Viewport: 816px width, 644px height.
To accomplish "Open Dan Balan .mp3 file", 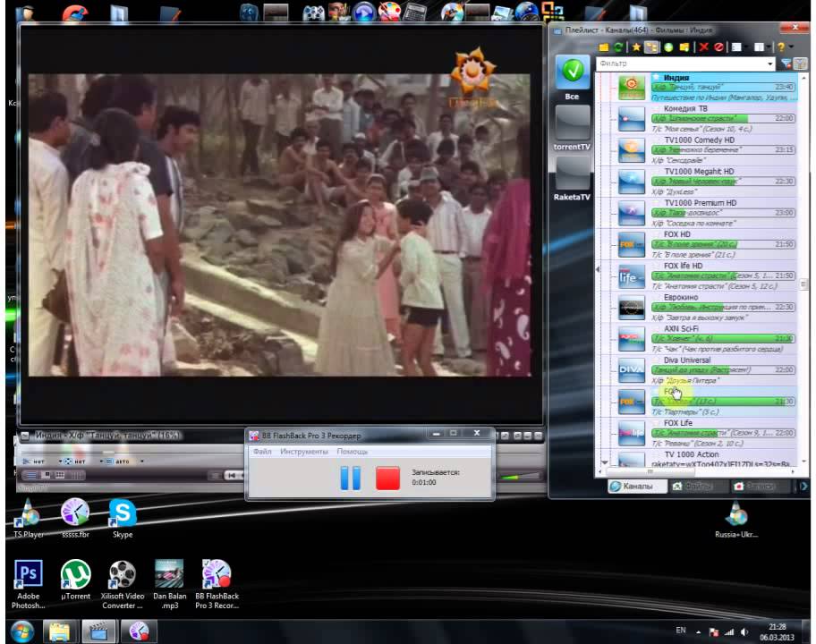I will (x=170, y=584).
